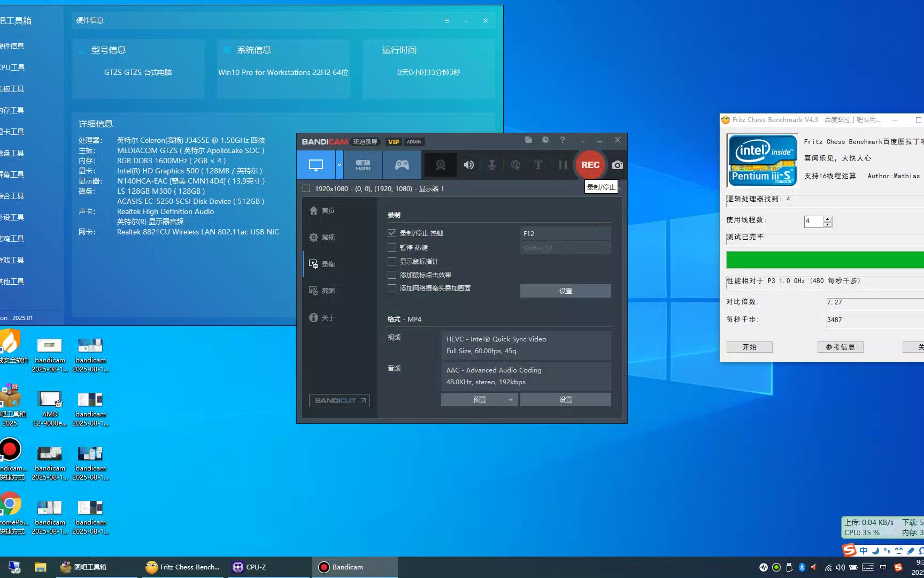Click the pause recording icon

[x=563, y=165]
